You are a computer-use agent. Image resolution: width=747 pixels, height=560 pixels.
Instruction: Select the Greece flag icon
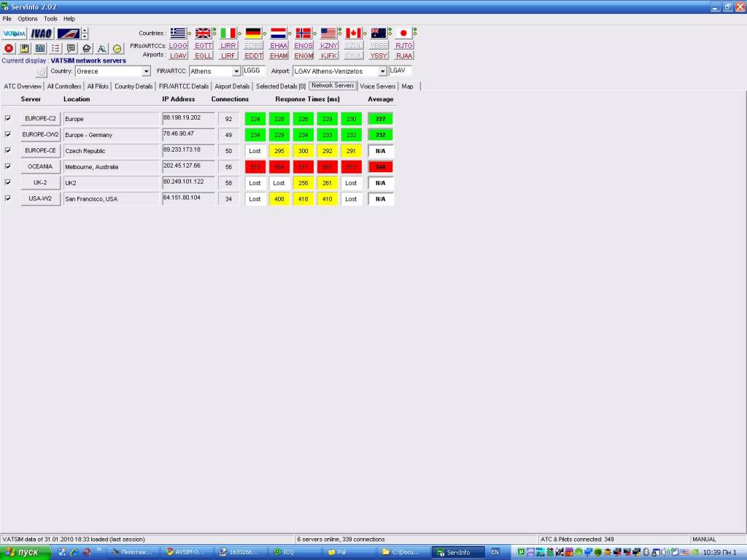tap(178, 33)
